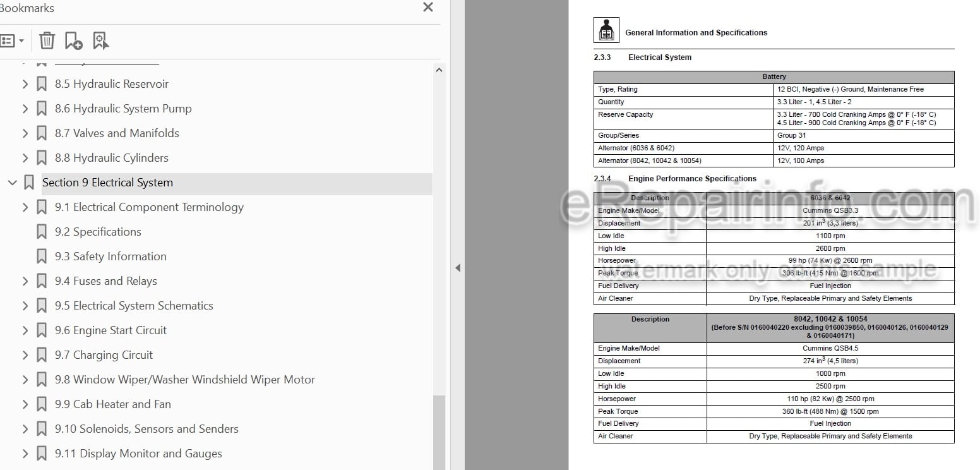Expand the 8.7 Valves and Manifolds bookmark
Image resolution: width=980 pixels, height=470 pixels.
click(25, 133)
